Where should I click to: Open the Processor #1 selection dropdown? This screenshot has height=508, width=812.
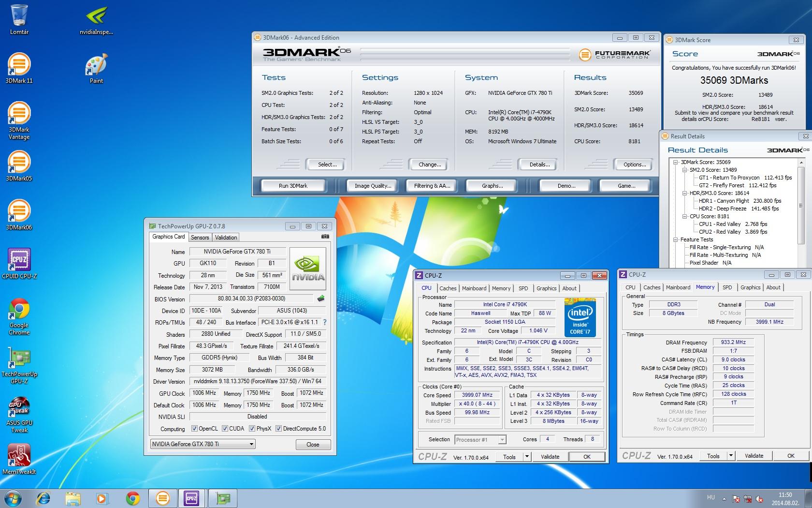click(480, 440)
